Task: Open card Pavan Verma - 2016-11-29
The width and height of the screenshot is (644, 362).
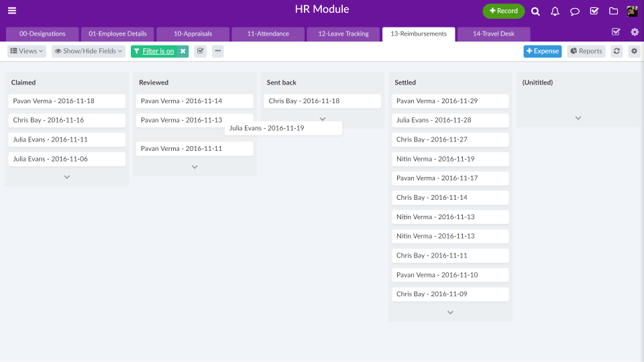Action: click(x=450, y=101)
